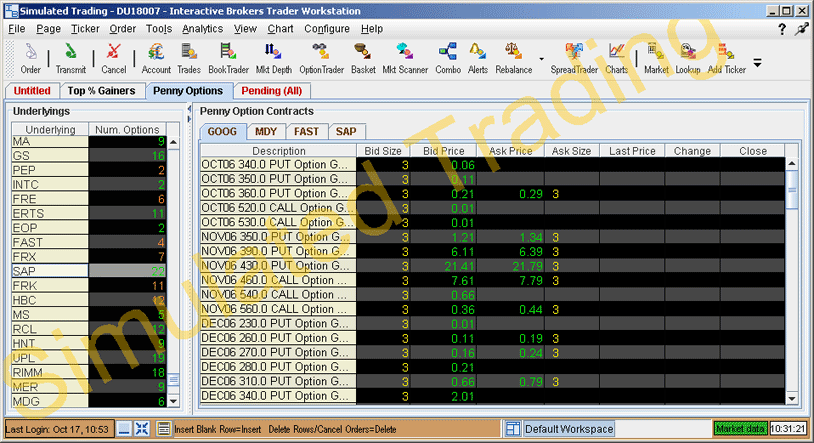The width and height of the screenshot is (814, 443).
Task: Switch to Top % Gainers tab
Action: pos(101,91)
